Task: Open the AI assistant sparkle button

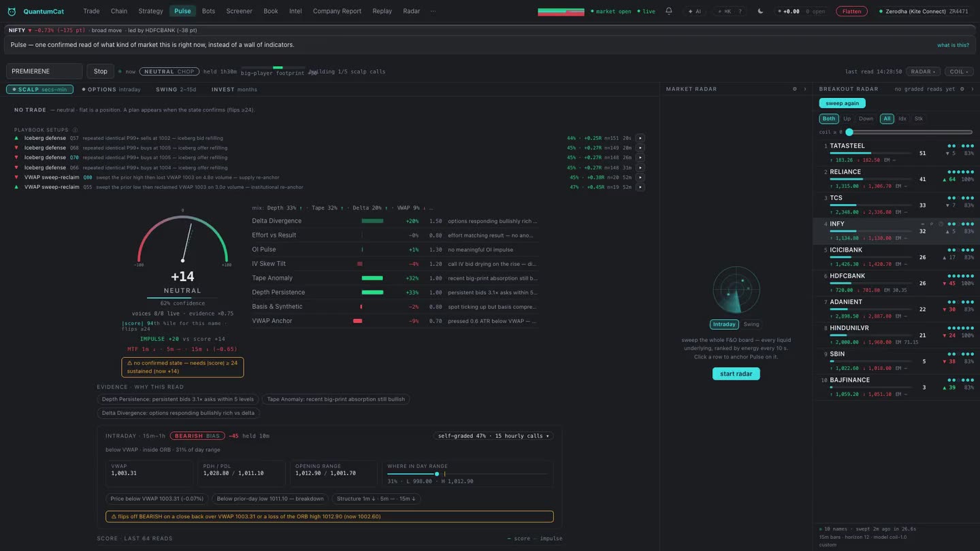Action: pyautogui.click(x=694, y=12)
